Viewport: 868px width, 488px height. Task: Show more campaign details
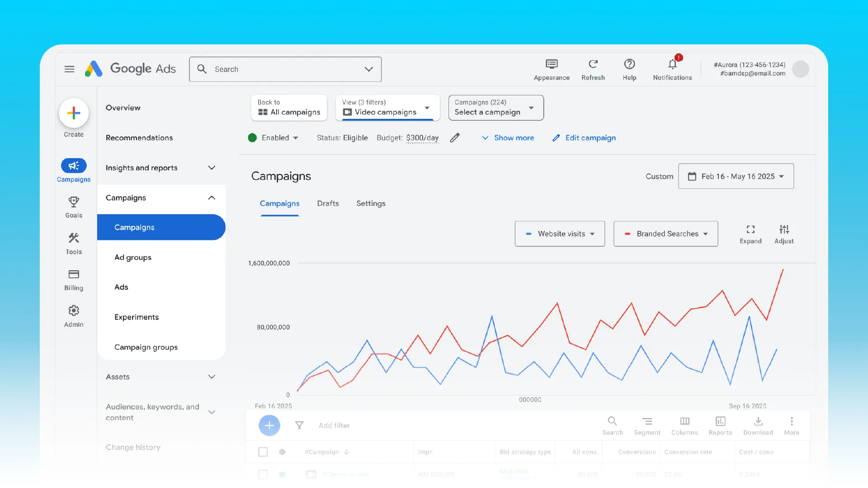[508, 138]
